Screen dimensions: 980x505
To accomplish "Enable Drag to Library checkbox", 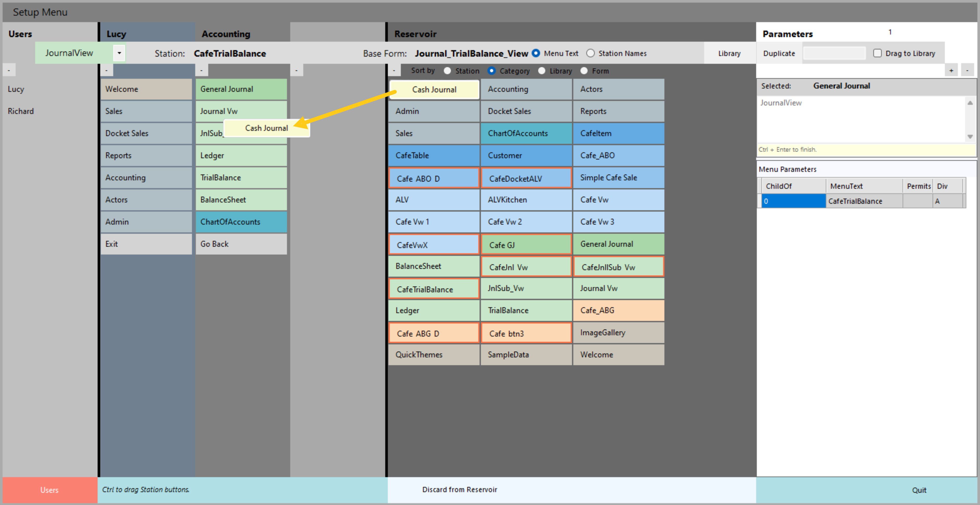I will click(x=878, y=53).
